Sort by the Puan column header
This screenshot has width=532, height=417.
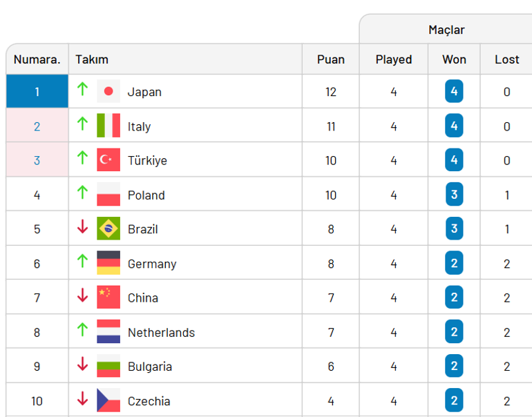point(331,59)
